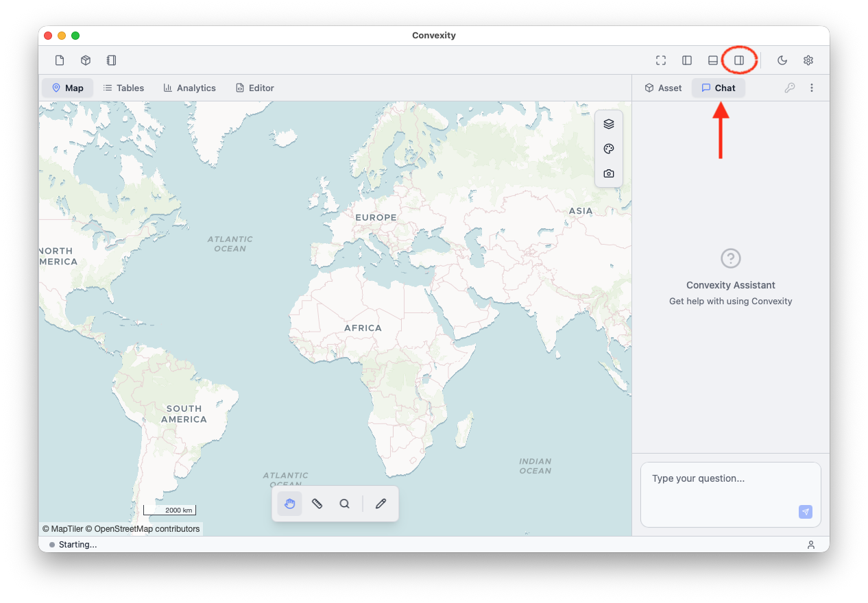Toggle the bottom panel visibility

tap(713, 60)
